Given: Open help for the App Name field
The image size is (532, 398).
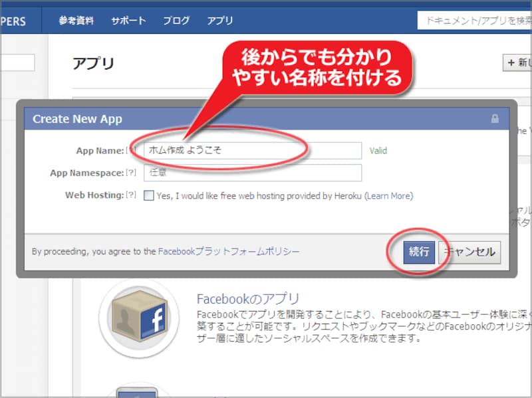Looking at the screenshot, I should pos(130,149).
